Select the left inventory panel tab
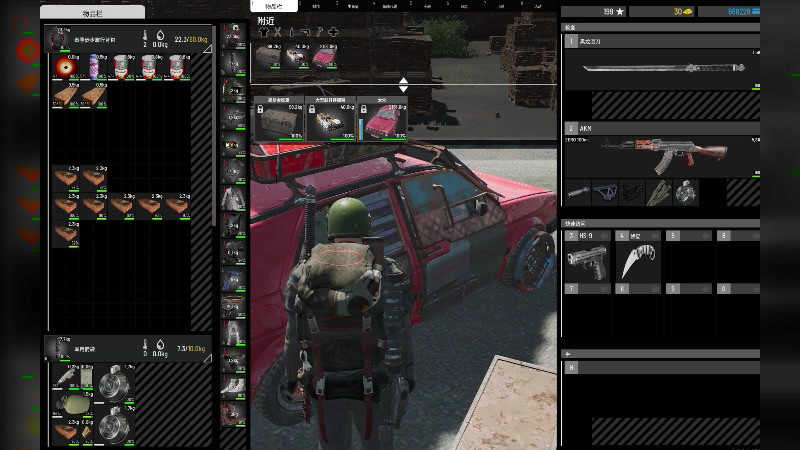This screenshot has width=800, height=450. coord(92,13)
